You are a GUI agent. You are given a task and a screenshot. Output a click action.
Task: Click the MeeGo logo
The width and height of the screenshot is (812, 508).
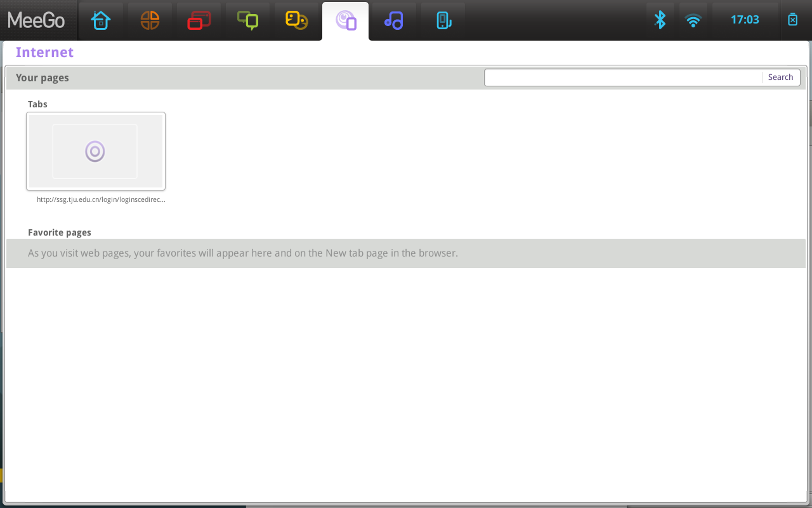pos(36,20)
